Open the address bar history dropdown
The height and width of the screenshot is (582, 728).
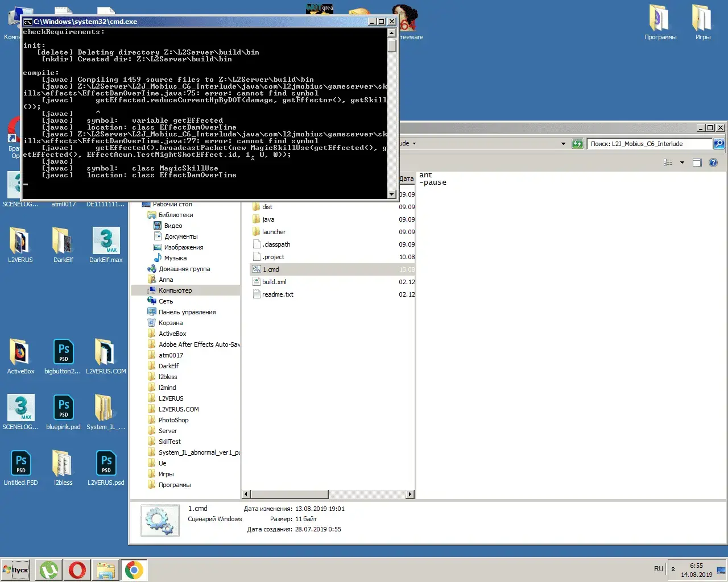click(x=563, y=144)
